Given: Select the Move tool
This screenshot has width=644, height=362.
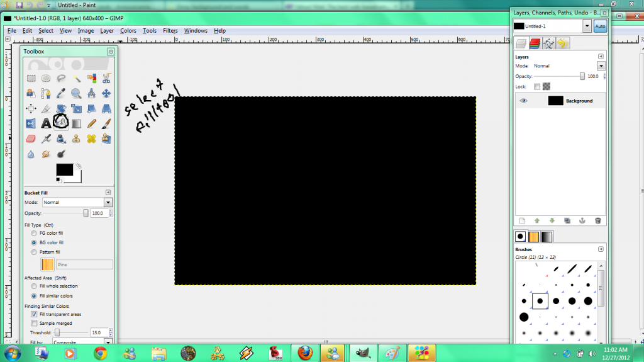Looking at the screenshot, I should click(106, 93).
